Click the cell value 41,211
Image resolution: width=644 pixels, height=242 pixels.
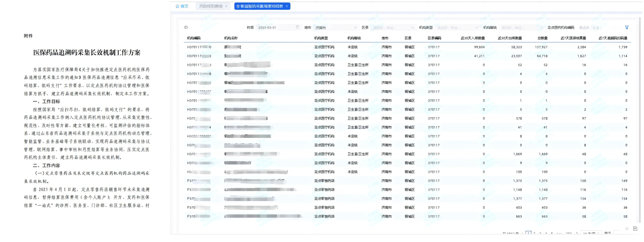[479, 56]
